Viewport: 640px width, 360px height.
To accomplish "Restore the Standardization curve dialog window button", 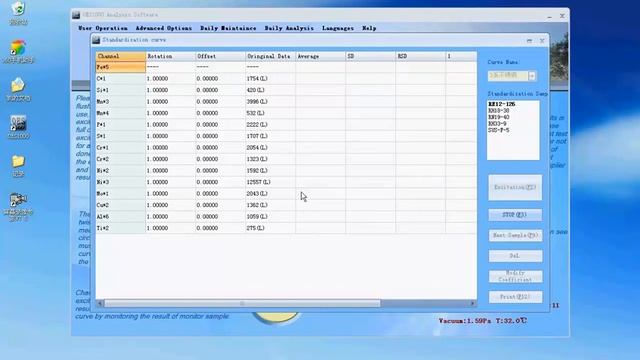I will click(x=529, y=41).
